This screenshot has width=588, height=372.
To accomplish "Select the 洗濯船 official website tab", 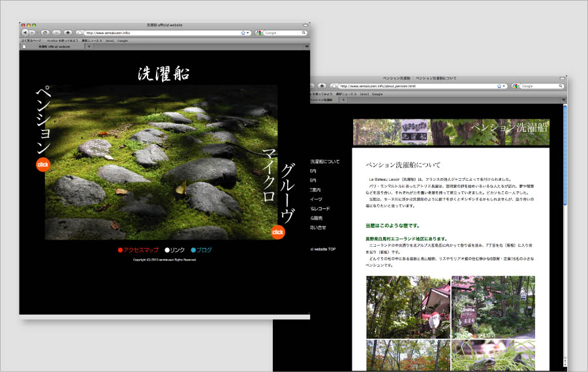I will (x=52, y=47).
